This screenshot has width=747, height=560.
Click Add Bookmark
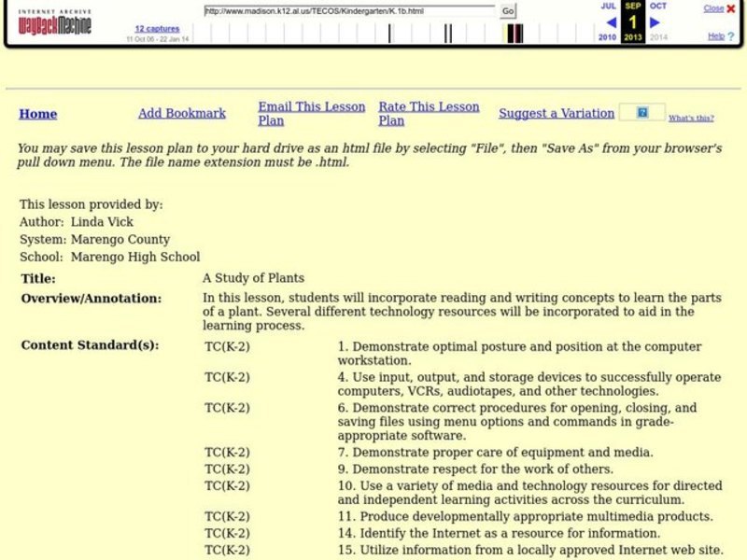181,113
